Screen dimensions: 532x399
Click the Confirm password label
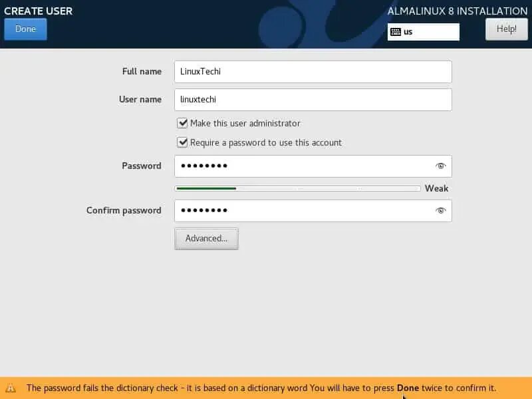[x=124, y=210]
